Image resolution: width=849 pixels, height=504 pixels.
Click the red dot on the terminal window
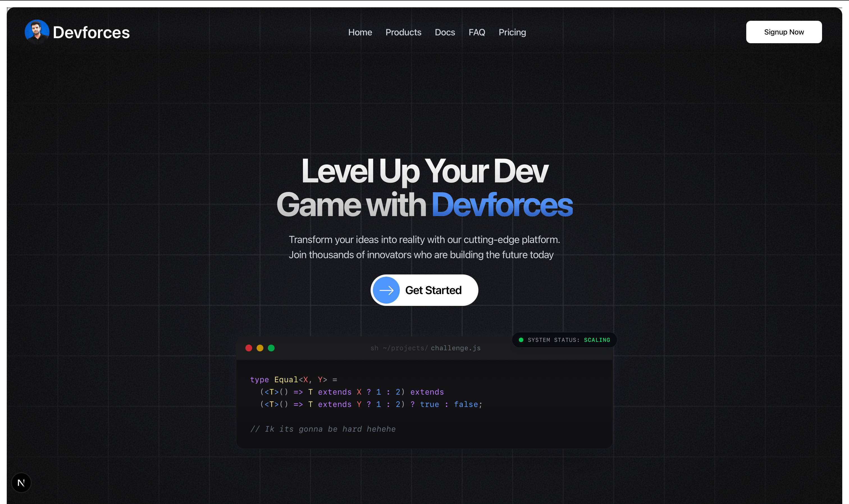point(249,348)
